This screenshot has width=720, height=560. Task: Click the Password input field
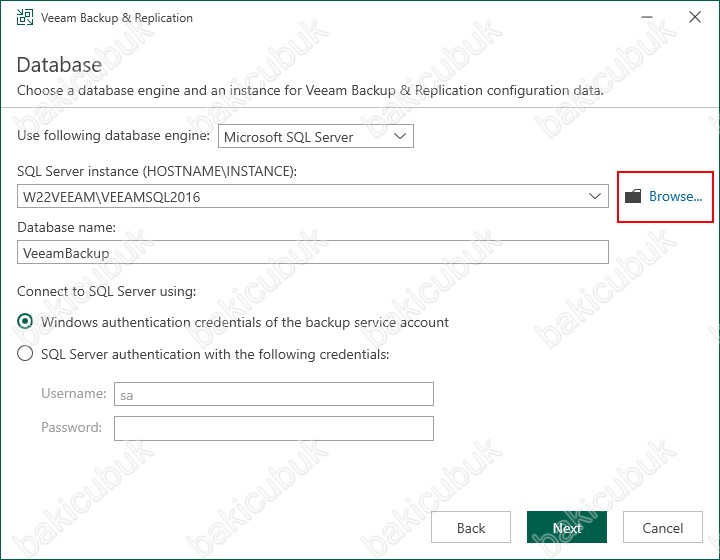point(274,428)
